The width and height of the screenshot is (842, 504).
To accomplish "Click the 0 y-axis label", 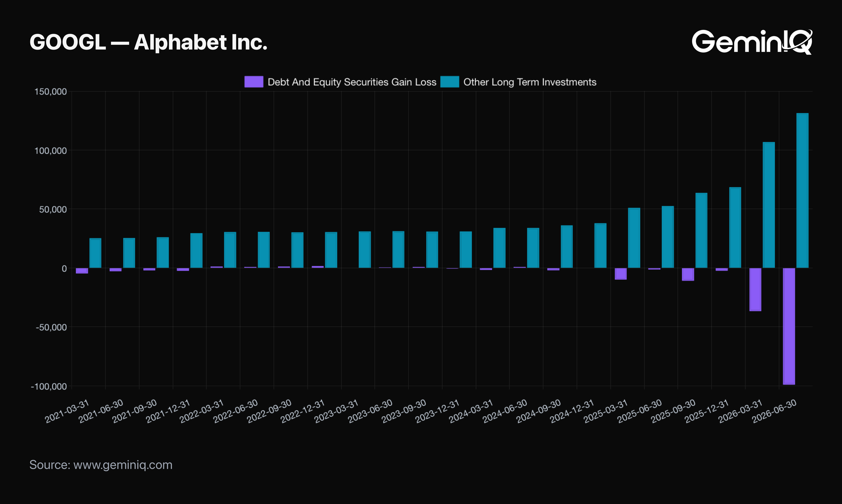I will tap(64, 269).
